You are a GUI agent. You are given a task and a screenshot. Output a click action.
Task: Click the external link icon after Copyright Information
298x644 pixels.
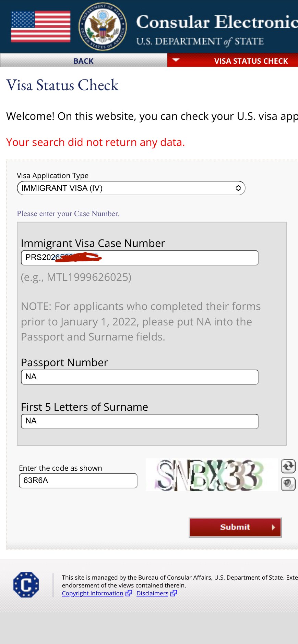[129, 593]
